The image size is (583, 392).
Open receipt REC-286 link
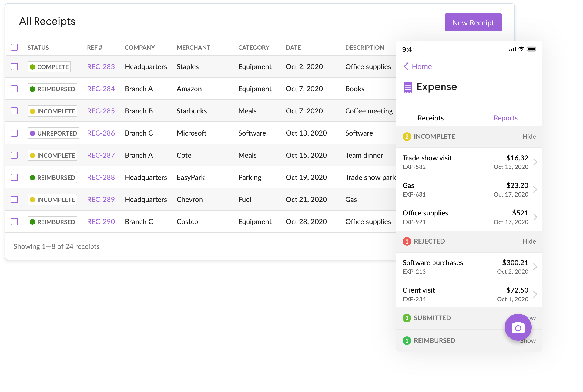point(101,133)
